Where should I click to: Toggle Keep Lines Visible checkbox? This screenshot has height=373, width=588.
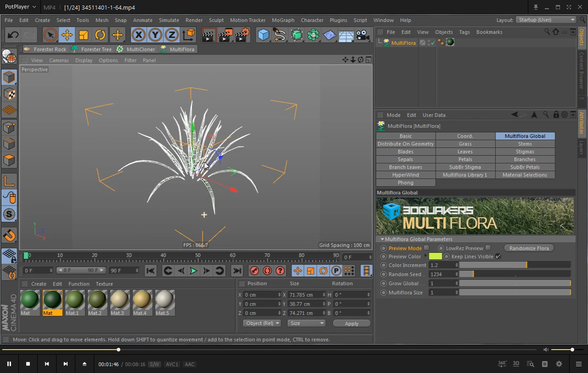tap(498, 256)
